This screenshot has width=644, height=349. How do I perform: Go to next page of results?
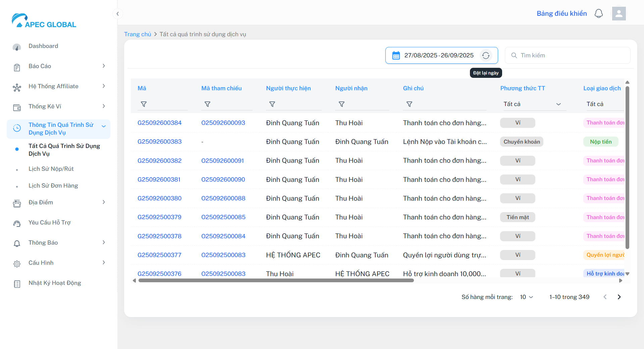(619, 297)
